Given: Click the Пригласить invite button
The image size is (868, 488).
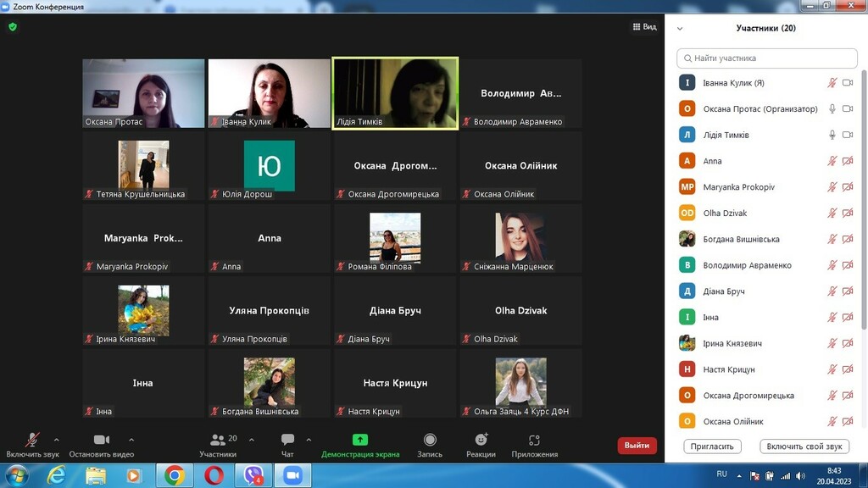Looking at the screenshot, I should 712,446.
